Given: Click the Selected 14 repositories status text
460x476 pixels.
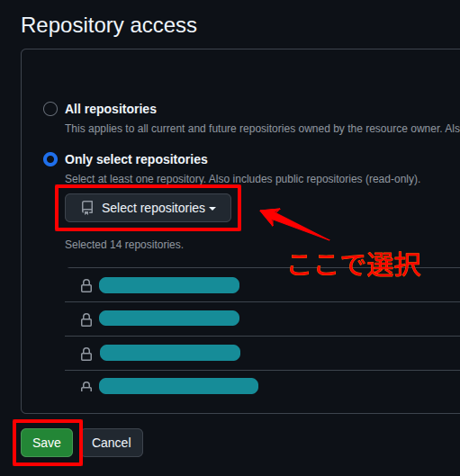Looking at the screenshot, I should [x=124, y=245].
